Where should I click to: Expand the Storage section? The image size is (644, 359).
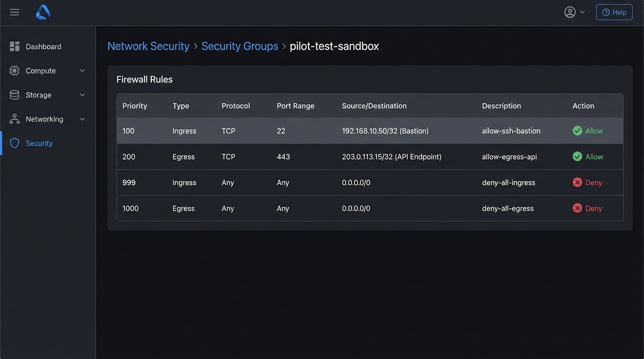(x=82, y=94)
